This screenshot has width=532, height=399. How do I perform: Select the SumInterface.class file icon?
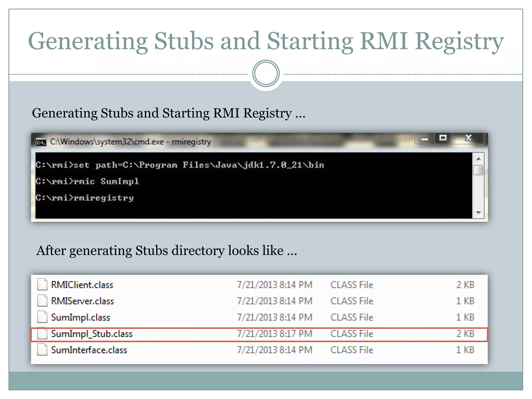click(42, 350)
